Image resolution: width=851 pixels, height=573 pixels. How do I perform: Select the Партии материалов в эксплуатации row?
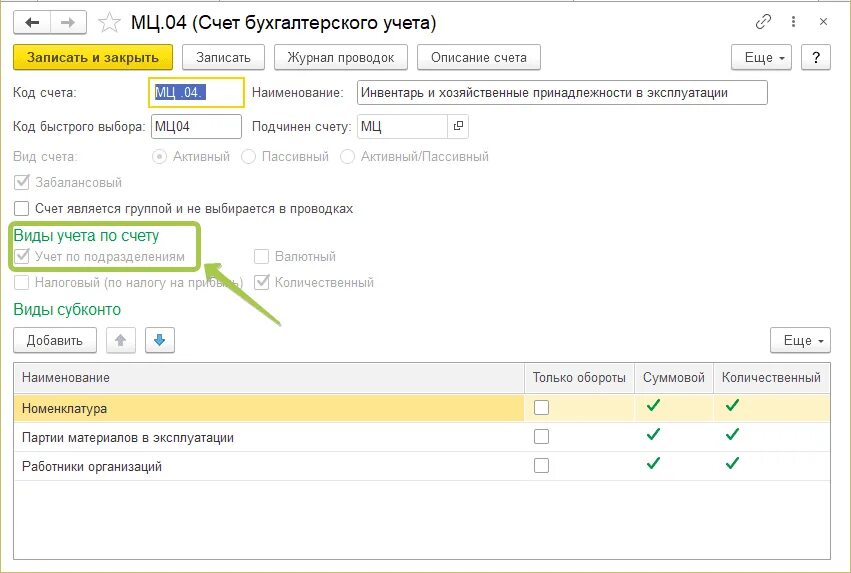pos(422,437)
